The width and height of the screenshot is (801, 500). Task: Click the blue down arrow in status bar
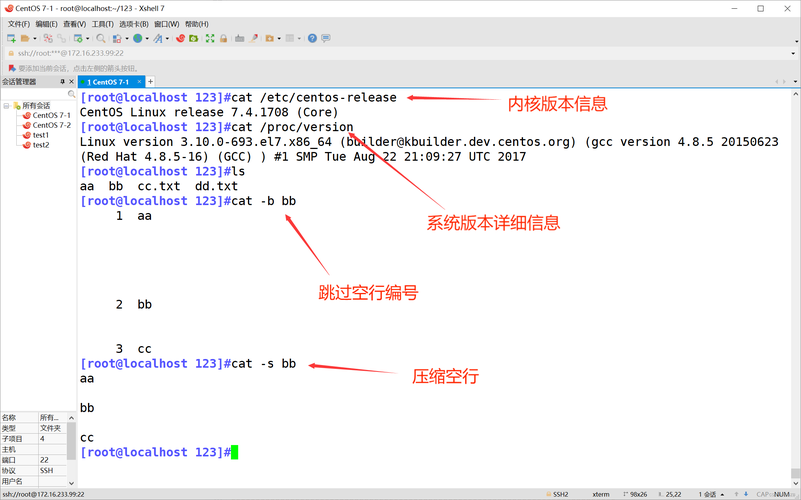746,494
